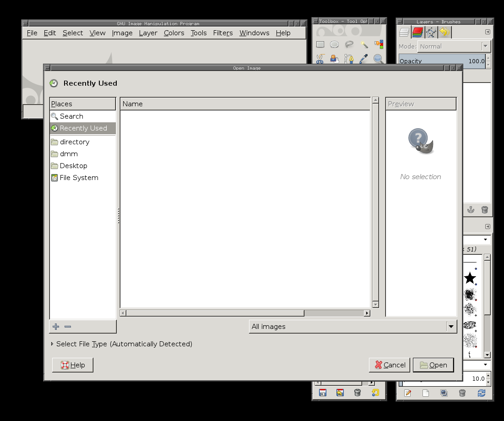Select the Foreground Select tool
This screenshot has height=421, width=504.
click(x=334, y=59)
